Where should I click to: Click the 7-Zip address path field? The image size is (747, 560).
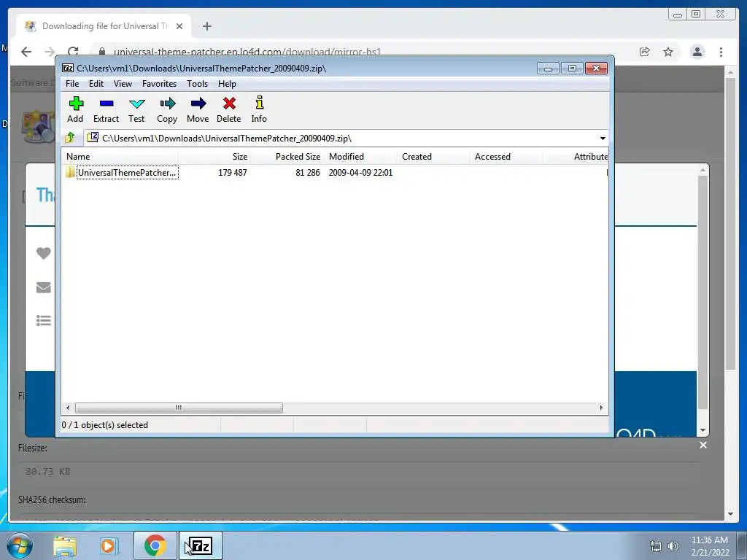tap(341, 138)
